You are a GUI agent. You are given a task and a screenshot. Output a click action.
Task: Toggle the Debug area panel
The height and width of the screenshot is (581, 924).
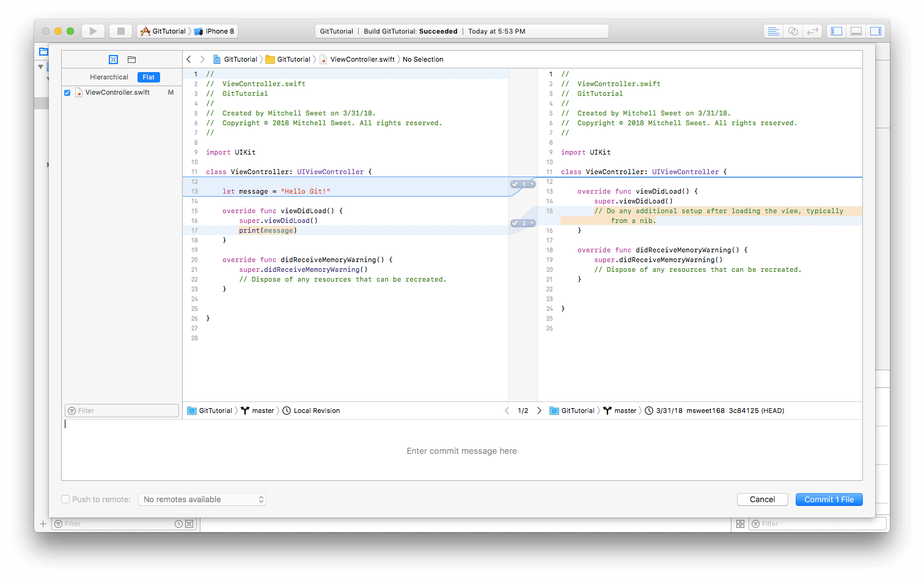(x=856, y=31)
